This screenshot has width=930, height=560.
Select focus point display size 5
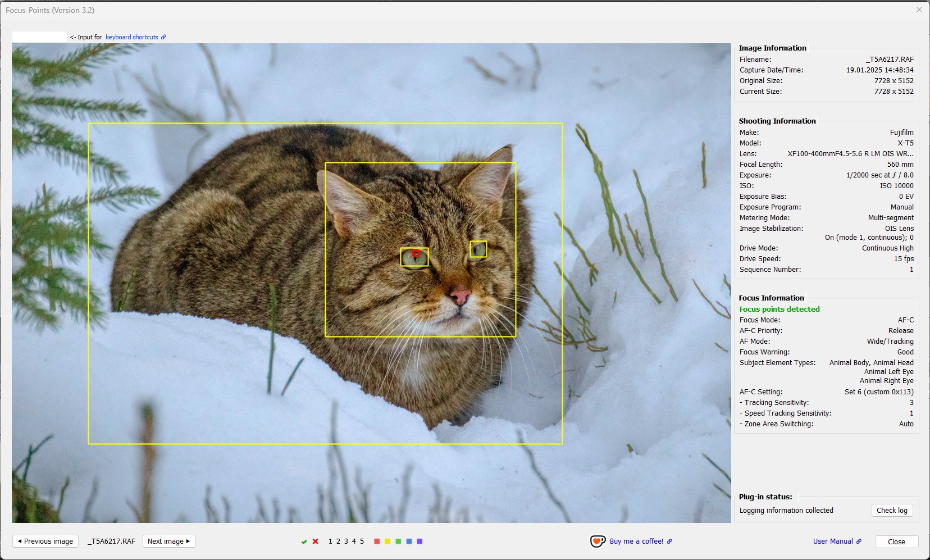coord(362,541)
